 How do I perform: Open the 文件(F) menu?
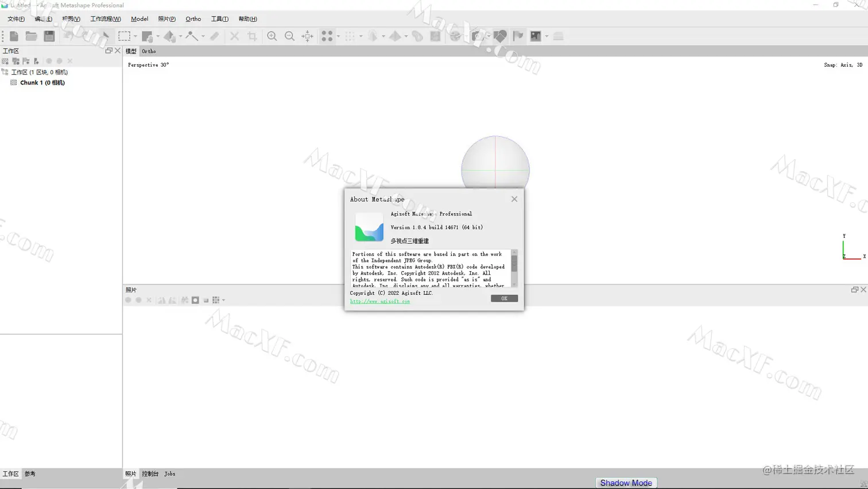point(16,19)
